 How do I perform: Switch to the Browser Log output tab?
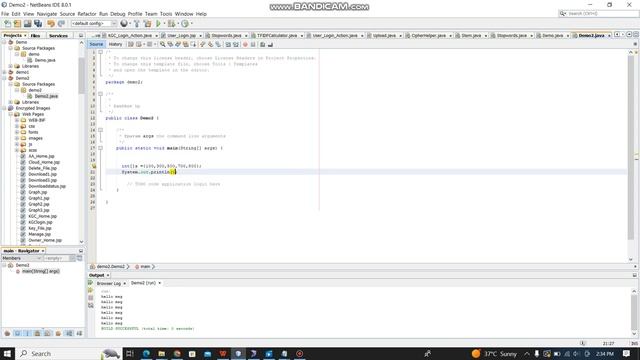pos(109,283)
